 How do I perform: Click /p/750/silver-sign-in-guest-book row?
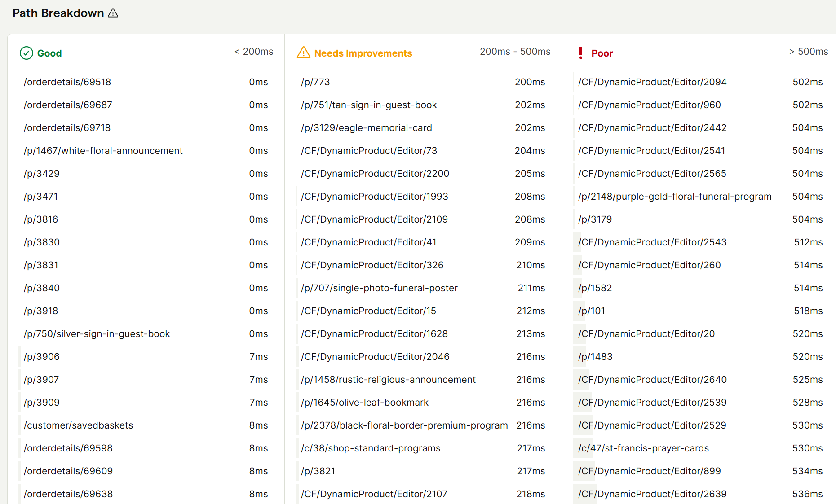click(97, 334)
